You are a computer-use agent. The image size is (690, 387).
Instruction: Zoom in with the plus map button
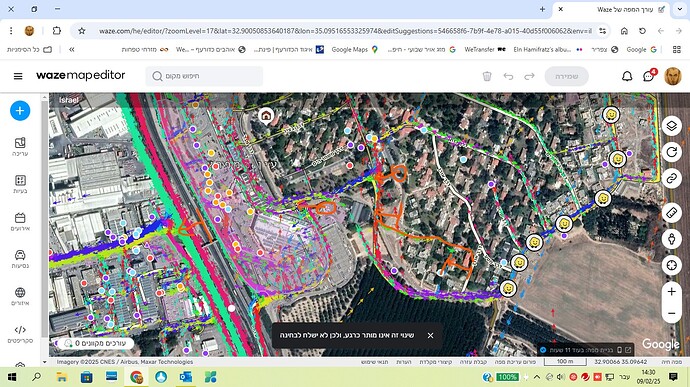pos(672,291)
